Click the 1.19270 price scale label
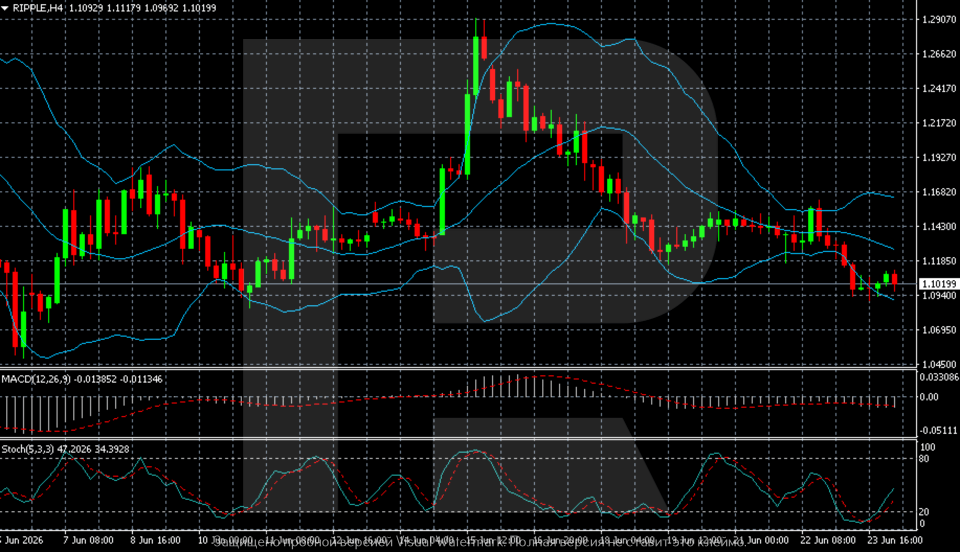Screen dimensions: 960x552 point(939,157)
